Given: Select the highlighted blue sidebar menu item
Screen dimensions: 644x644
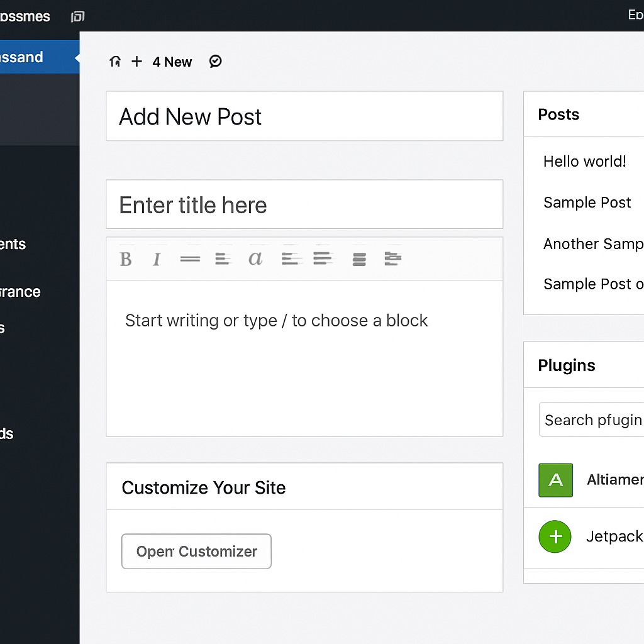Looking at the screenshot, I should click(x=40, y=57).
